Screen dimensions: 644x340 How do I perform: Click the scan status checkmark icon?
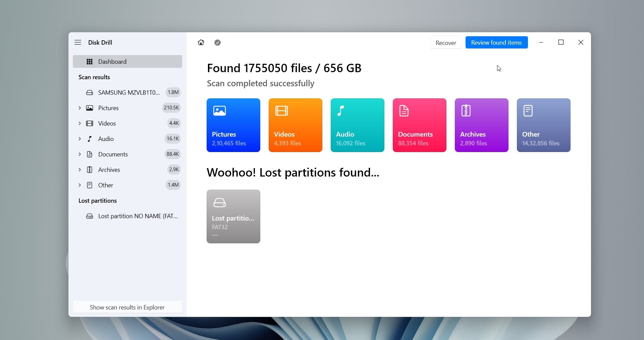pos(217,43)
